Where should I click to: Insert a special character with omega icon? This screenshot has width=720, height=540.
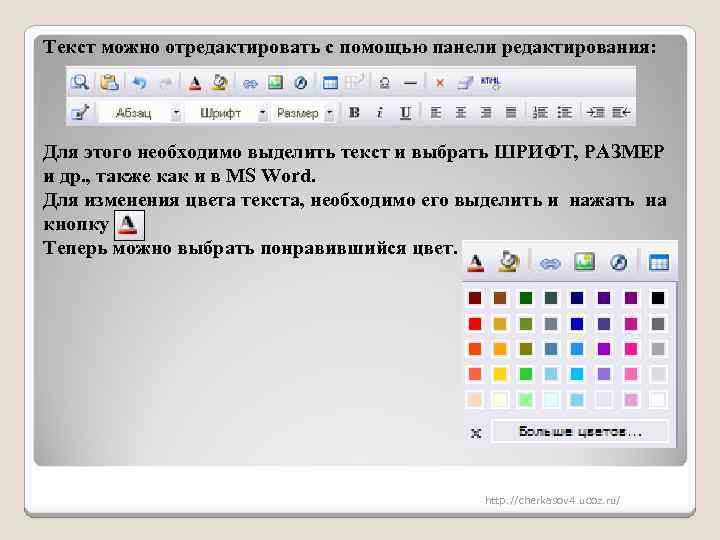coord(385,83)
